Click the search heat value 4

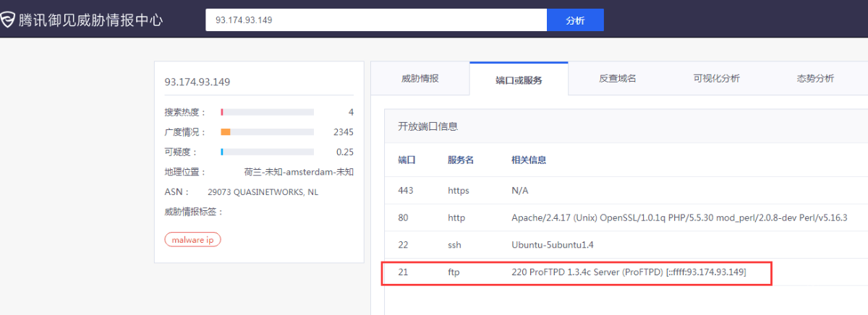click(x=351, y=112)
